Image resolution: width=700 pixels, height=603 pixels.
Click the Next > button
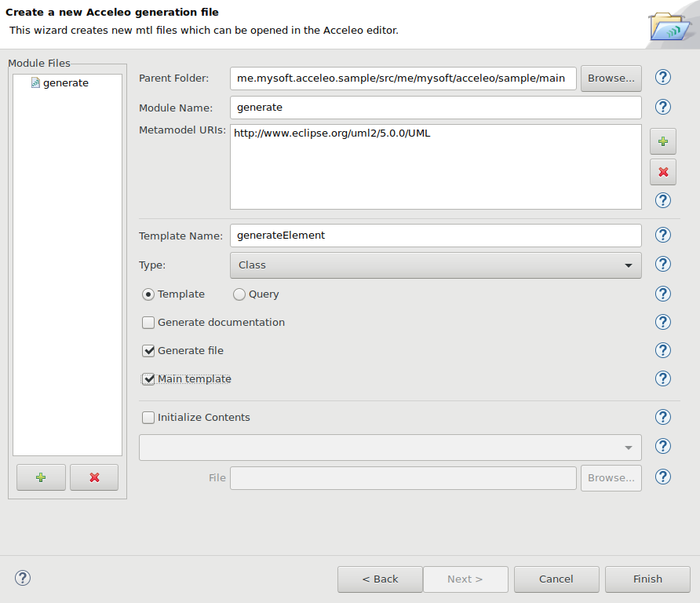465,579
